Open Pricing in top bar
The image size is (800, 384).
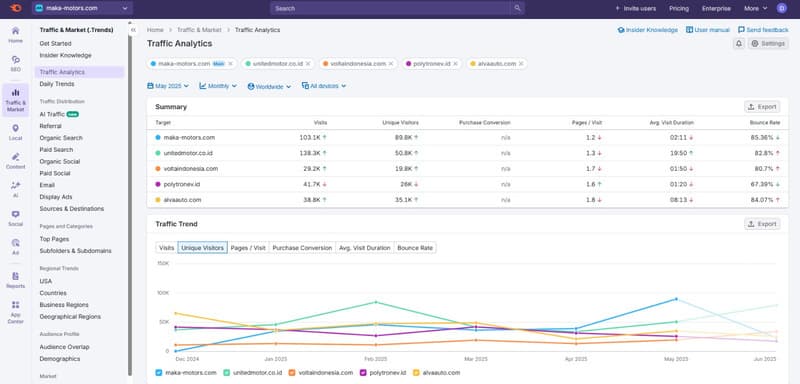[x=679, y=8]
